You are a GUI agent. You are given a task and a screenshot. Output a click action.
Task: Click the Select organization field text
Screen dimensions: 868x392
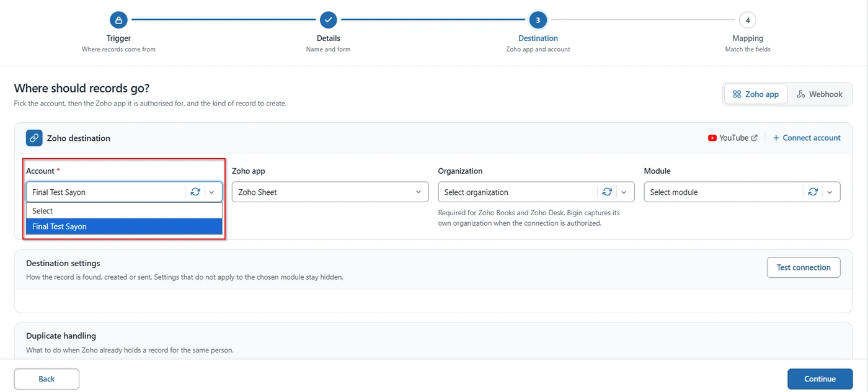point(476,192)
